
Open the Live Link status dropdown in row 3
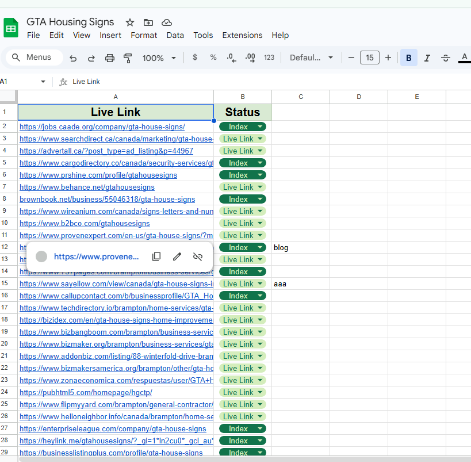pos(242,139)
